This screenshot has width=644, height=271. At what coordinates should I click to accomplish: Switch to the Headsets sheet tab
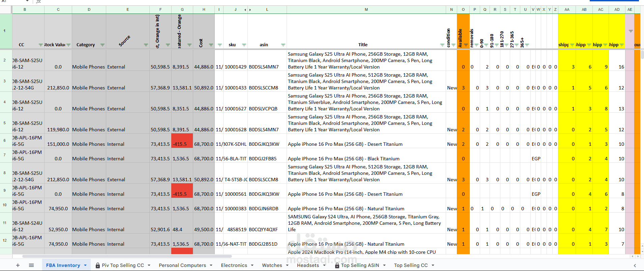(308, 265)
